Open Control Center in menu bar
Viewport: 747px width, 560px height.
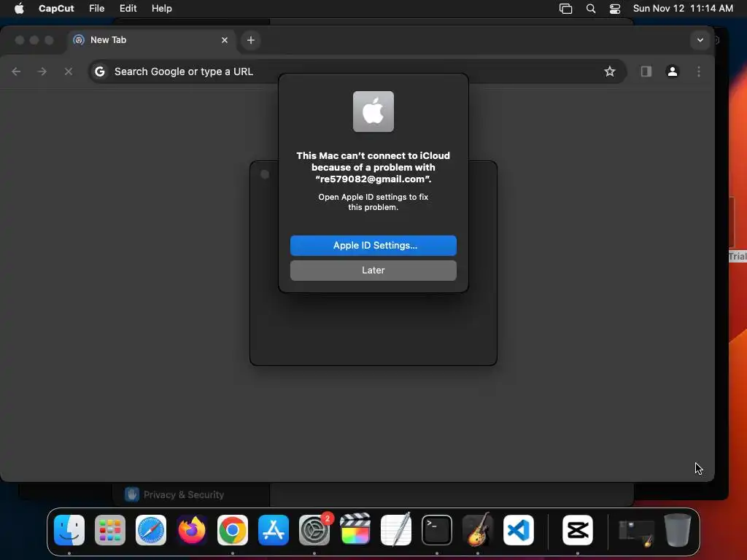pos(615,9)
